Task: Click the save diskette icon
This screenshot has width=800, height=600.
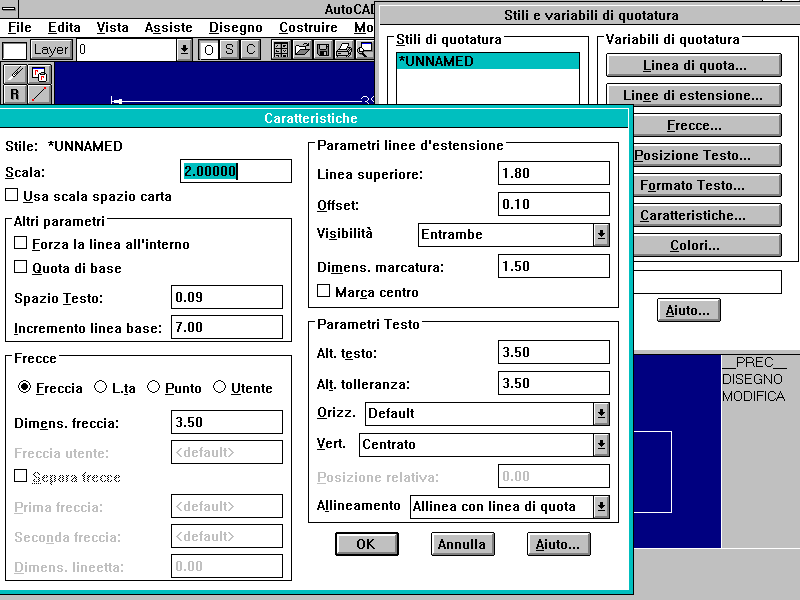Action: coord(323,49)
